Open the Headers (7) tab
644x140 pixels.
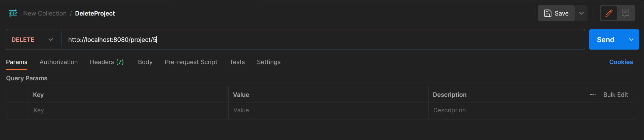coord(107,62)
